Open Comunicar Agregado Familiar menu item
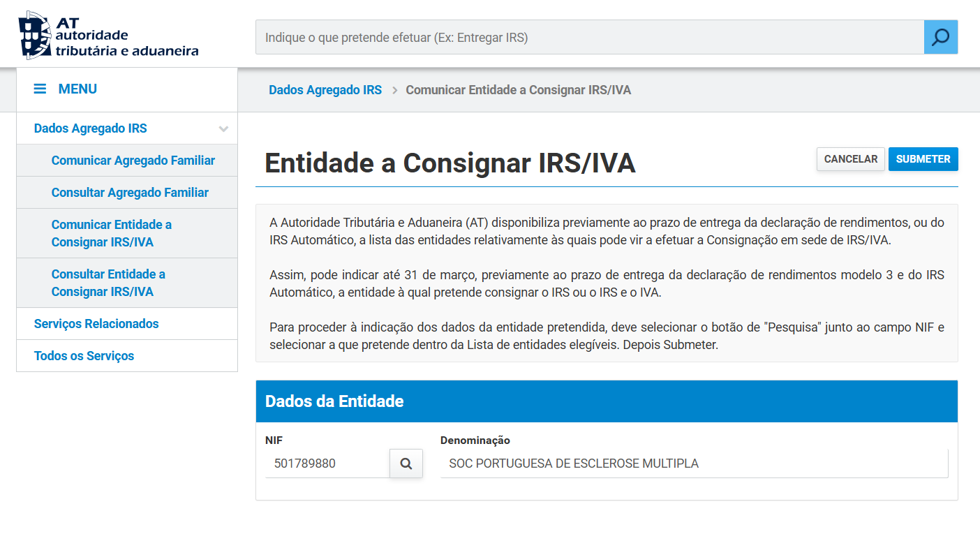Image resolution: width=980 pixels, height=541 pixels. [x=127, y=161]
